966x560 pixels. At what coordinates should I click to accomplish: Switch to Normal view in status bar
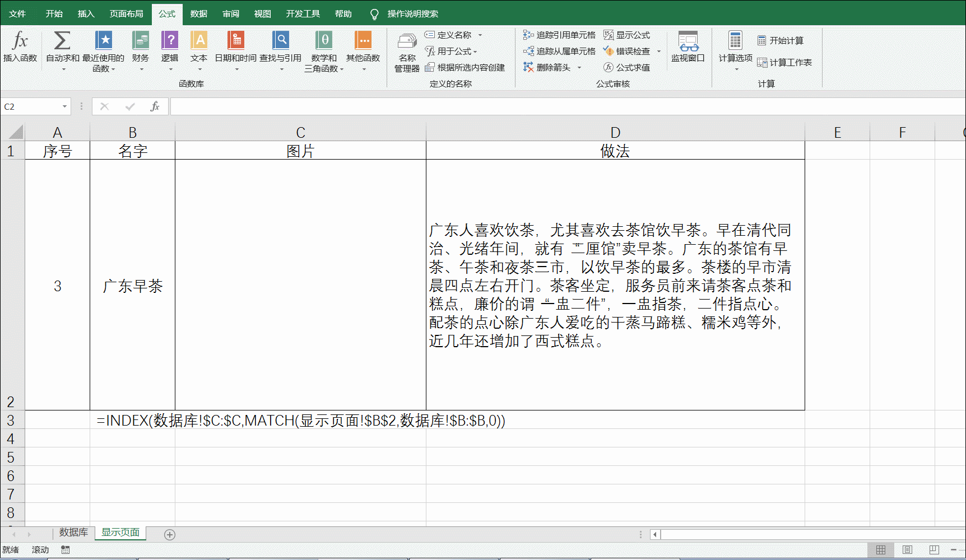pyautogui.click(x=881, y=550)
